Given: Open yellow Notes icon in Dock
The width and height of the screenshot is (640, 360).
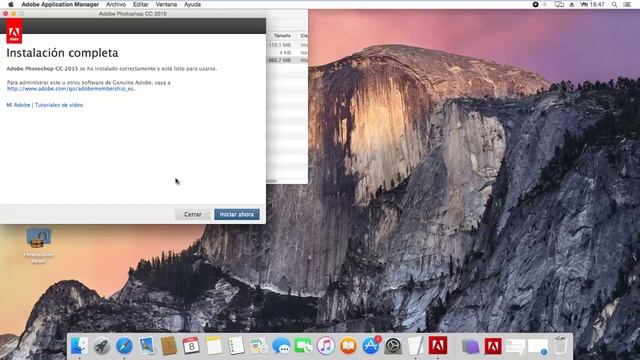Looking at the screenshot, I should (x=214, y=346).
